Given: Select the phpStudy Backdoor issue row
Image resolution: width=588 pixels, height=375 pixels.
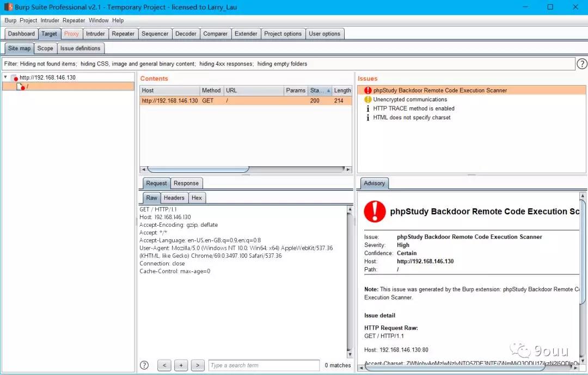Looking at the screenshot, I should coord(471,90).
